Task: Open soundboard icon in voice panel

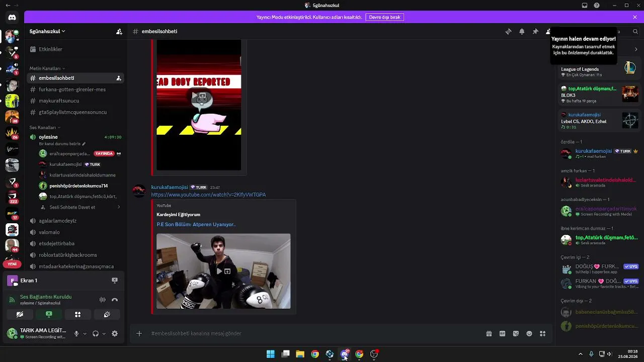Action: click(x=107, y=314)
